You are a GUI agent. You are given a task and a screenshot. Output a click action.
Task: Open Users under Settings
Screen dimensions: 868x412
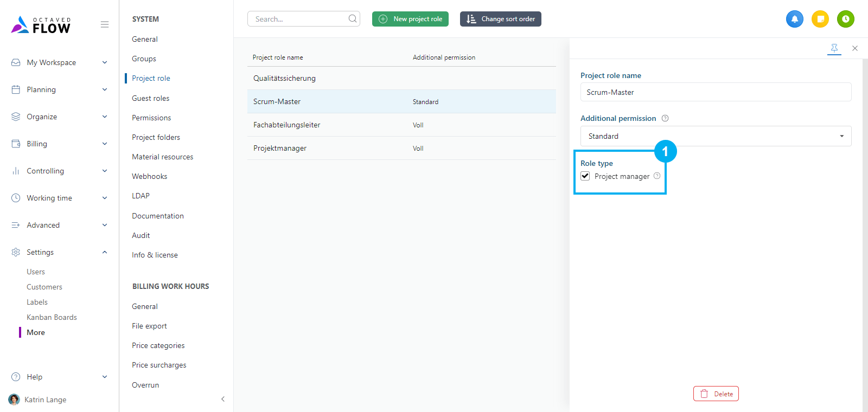coord(36,272)
